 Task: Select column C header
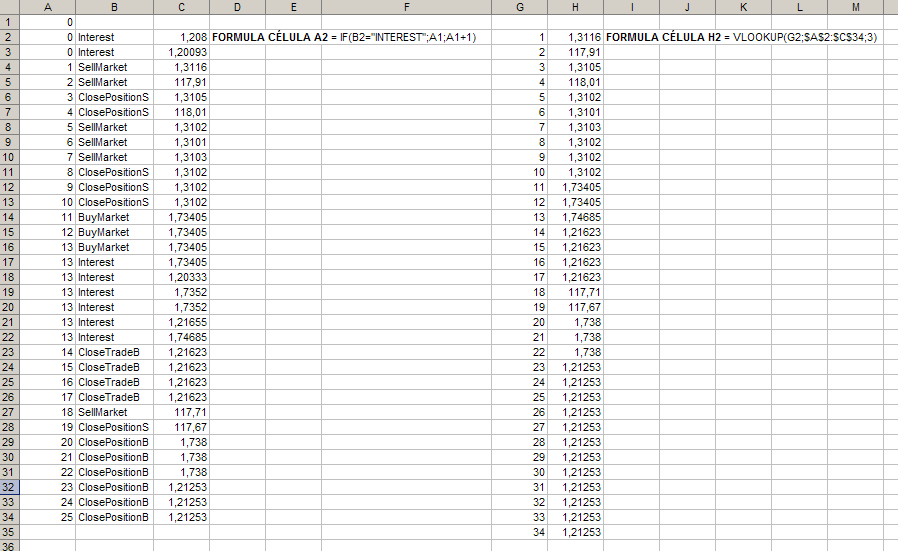[181, 7]
